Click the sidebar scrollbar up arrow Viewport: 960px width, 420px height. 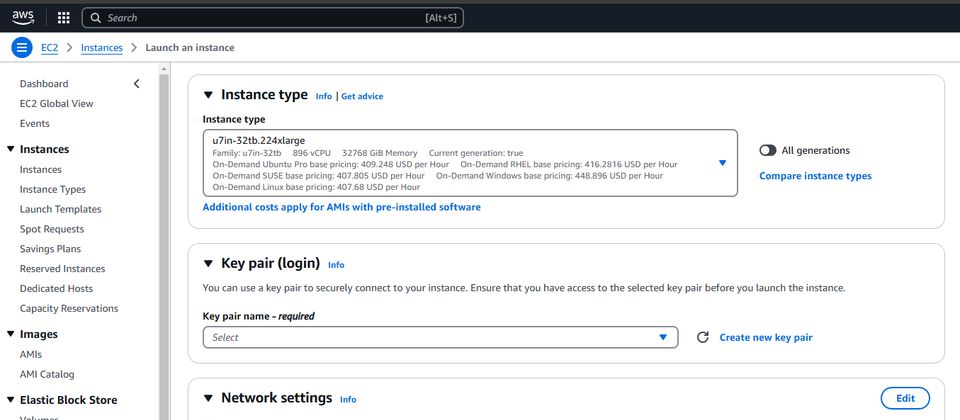pyautogui.click(x=163, y=69)
